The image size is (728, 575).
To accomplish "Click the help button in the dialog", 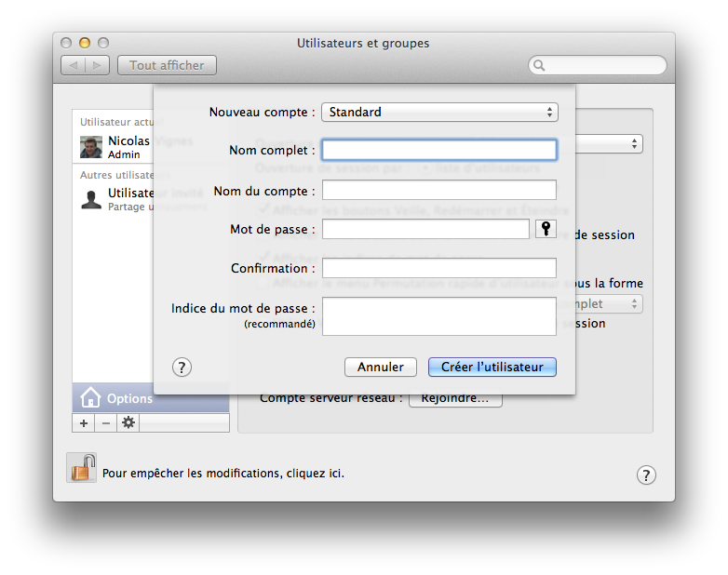I will click(182, 367).
